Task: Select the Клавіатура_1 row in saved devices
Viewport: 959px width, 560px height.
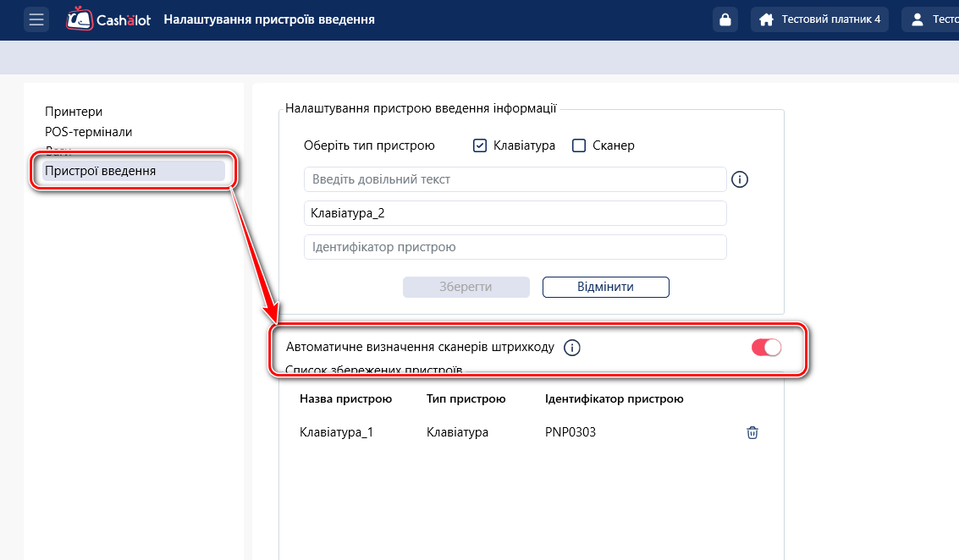Action: point(336,432)
